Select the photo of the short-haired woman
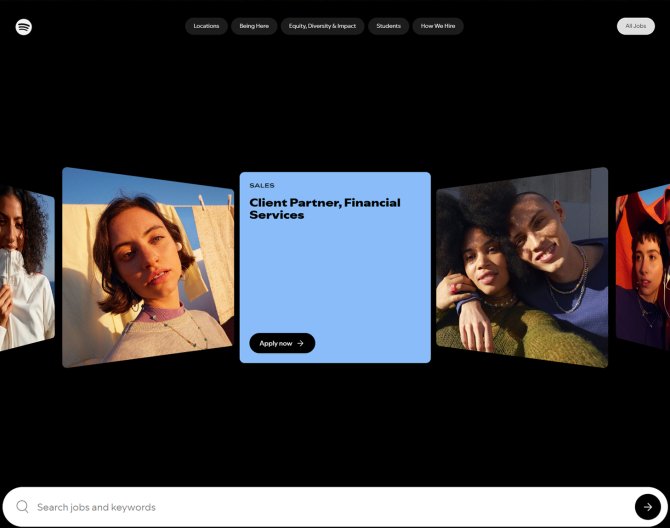The height and width of the screenshot is (528, 670). [x=148, y=267]
